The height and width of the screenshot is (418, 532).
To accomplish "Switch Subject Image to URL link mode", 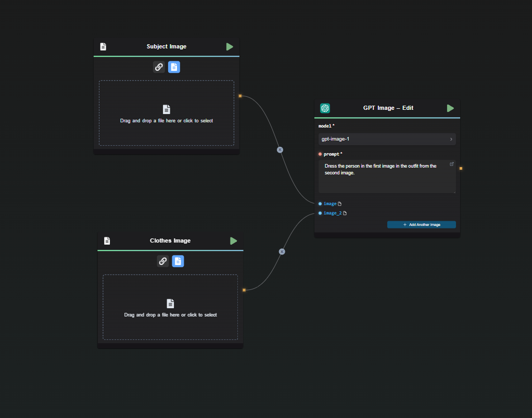I will [159, 67].
